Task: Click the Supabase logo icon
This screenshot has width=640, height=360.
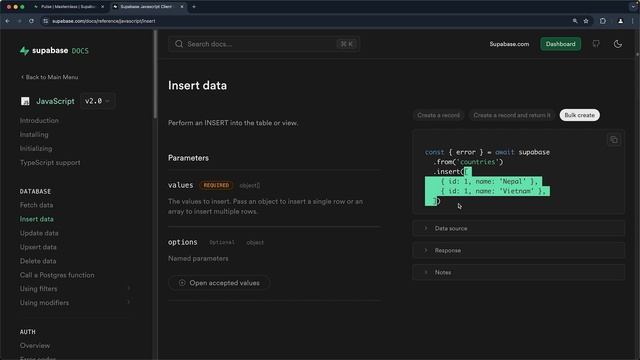Action: [x=24, y=51]
